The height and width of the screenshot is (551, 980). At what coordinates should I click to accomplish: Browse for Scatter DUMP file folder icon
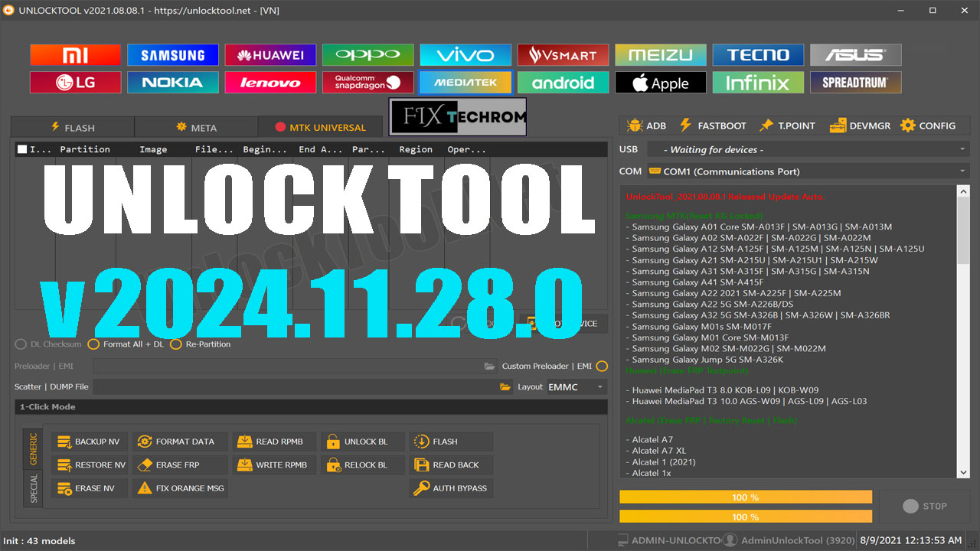pyautogui.click(x=505, y=387)
